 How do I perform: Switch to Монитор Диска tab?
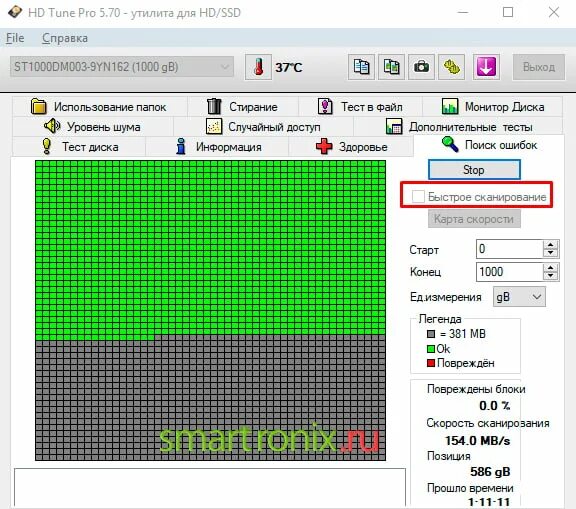tap(493, 107)
